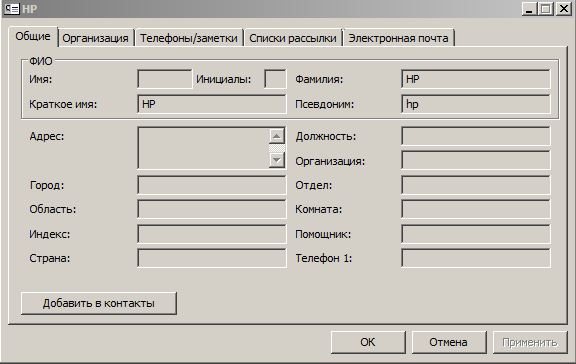Click the contact card icon in title bar
Viewport: 576px width, 364px height.
point(11,8)
